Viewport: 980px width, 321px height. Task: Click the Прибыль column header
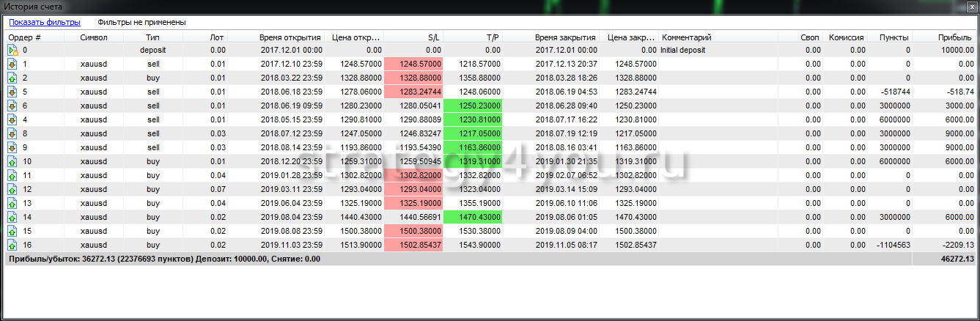coord(955,37)
